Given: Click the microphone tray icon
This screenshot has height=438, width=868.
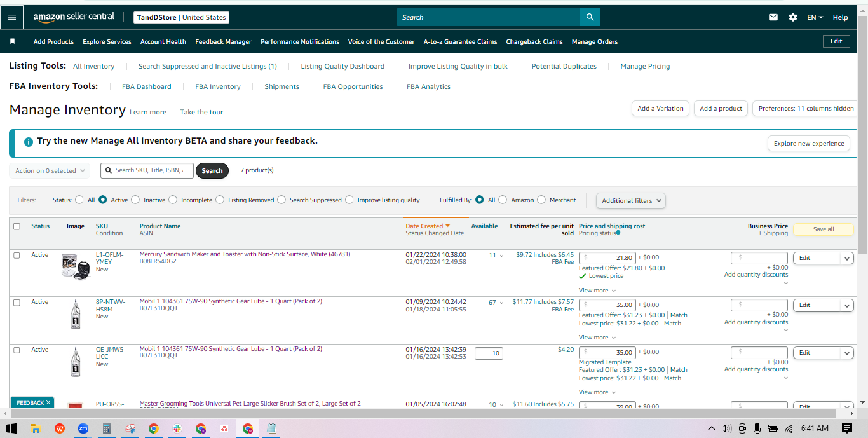Looking at the screenshot, I should [x=757, y=428].
